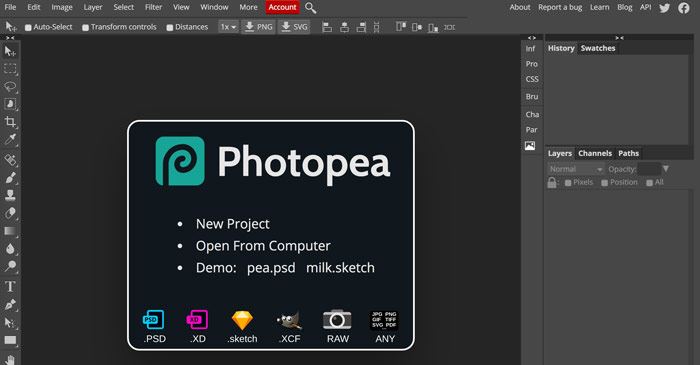This screenshot has height=365, width=700.
Task: Pick the Hand tool
Action: pyautogui.click(x=10, y=359)
